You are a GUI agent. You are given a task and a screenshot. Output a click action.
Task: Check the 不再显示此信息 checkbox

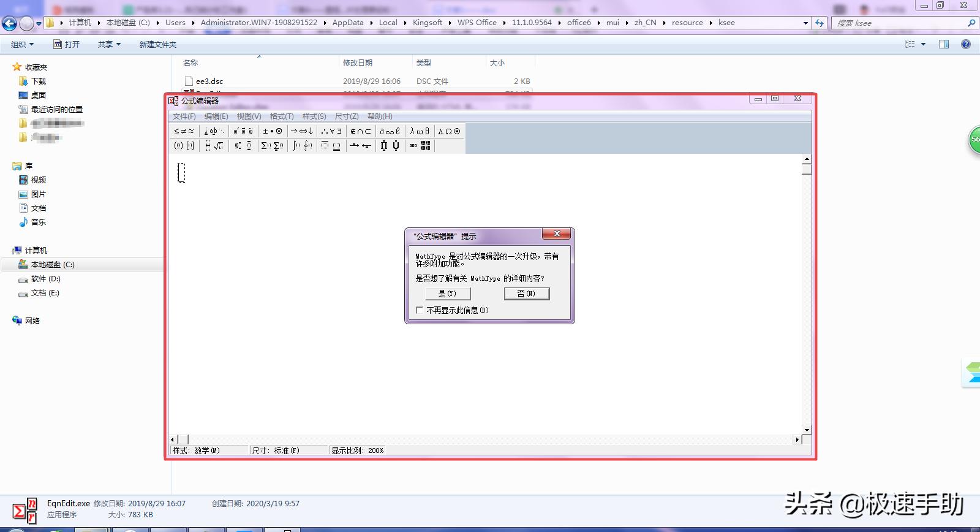click(x=420, y=310)
